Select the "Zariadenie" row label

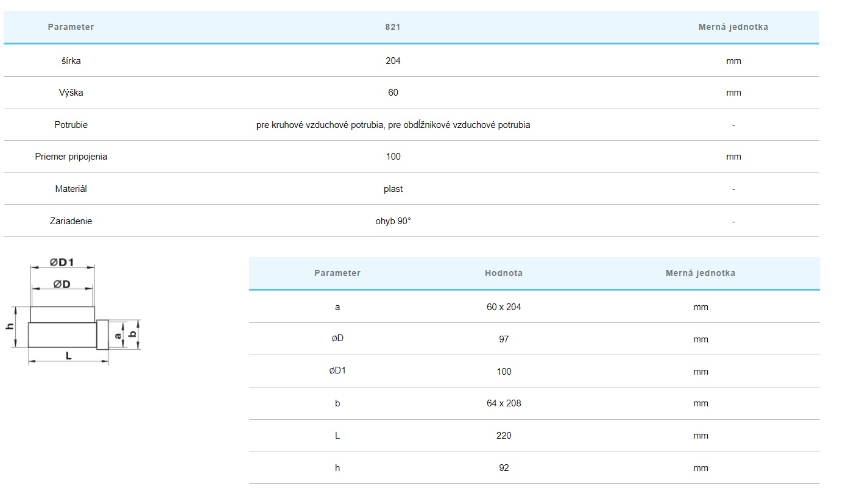click(x=71, y=221)
